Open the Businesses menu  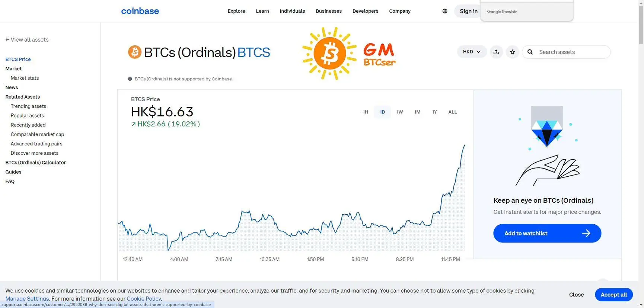point(329,11)
